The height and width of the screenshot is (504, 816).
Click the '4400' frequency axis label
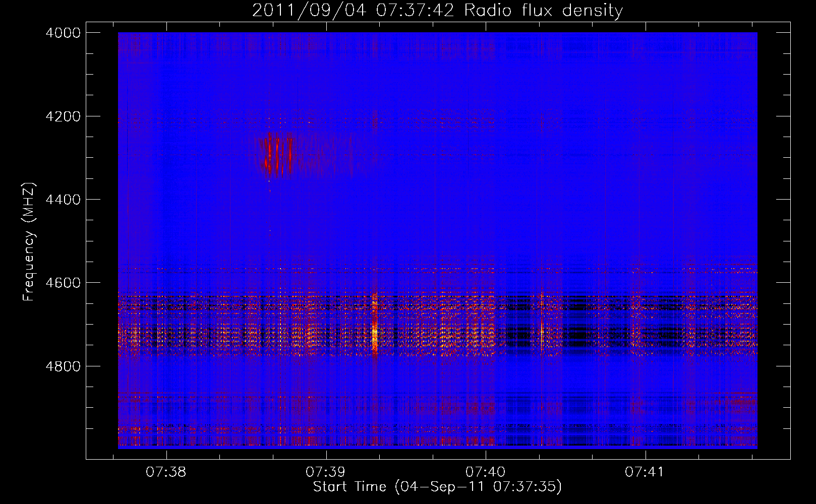(63, 200)
